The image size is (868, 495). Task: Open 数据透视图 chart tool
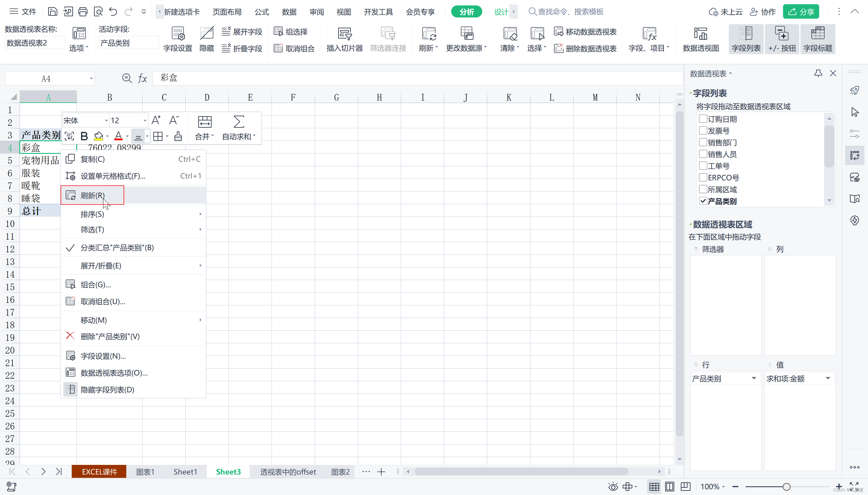click(701, 39)
